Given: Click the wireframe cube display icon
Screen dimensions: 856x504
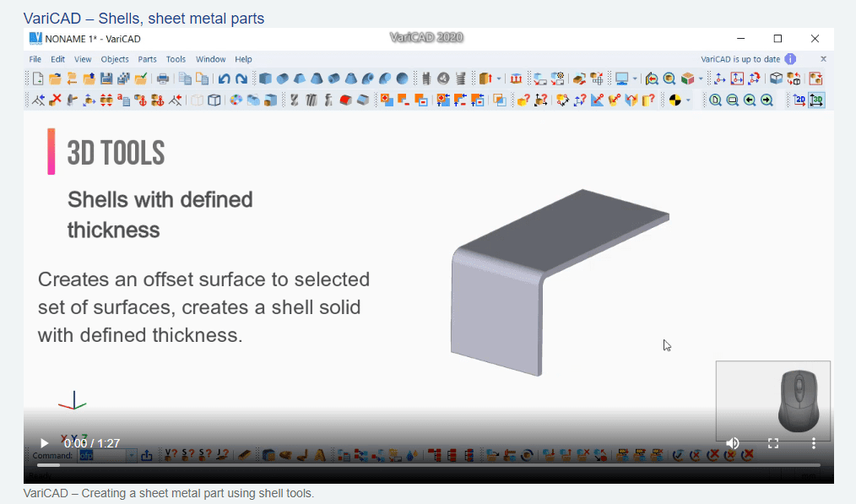Looking at the screenshot, I should [214, 100].
